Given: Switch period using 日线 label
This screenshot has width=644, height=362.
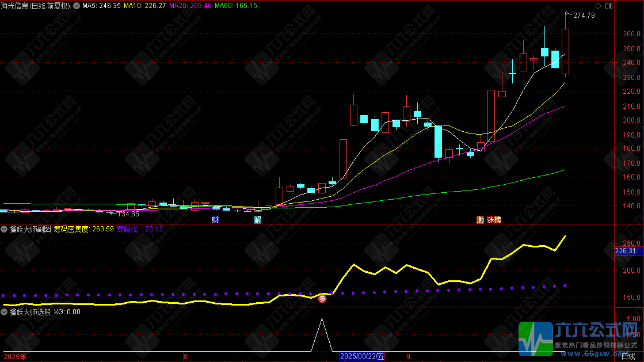Looking at the screenshot, I should pos(628,356).
